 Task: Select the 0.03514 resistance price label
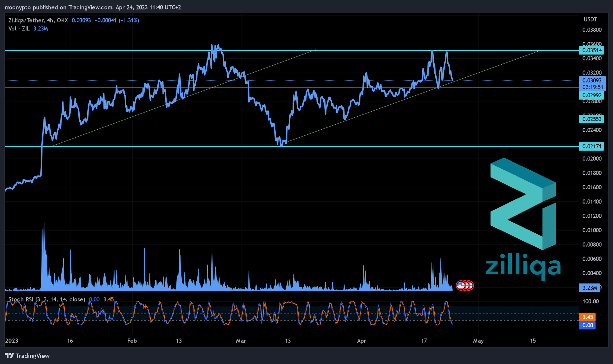point(591,50)
